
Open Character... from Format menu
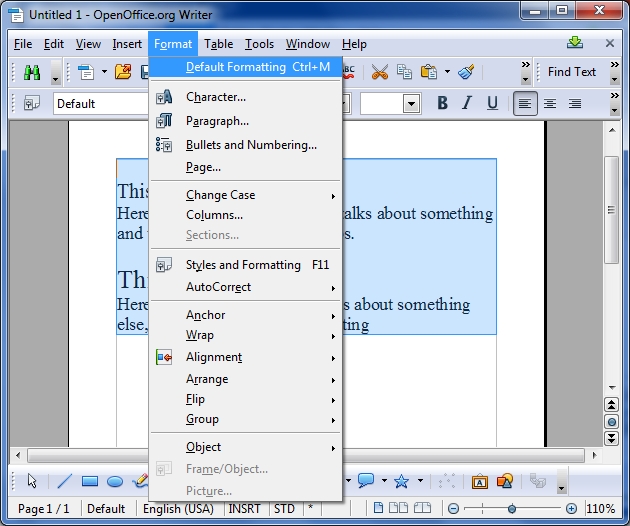(x=245, y=97)
